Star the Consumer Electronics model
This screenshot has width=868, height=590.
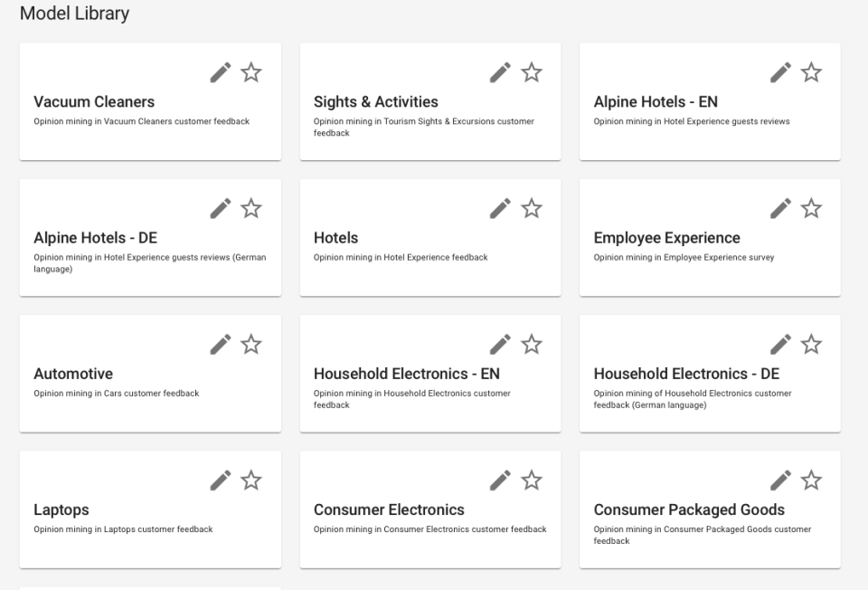point(532,480)
